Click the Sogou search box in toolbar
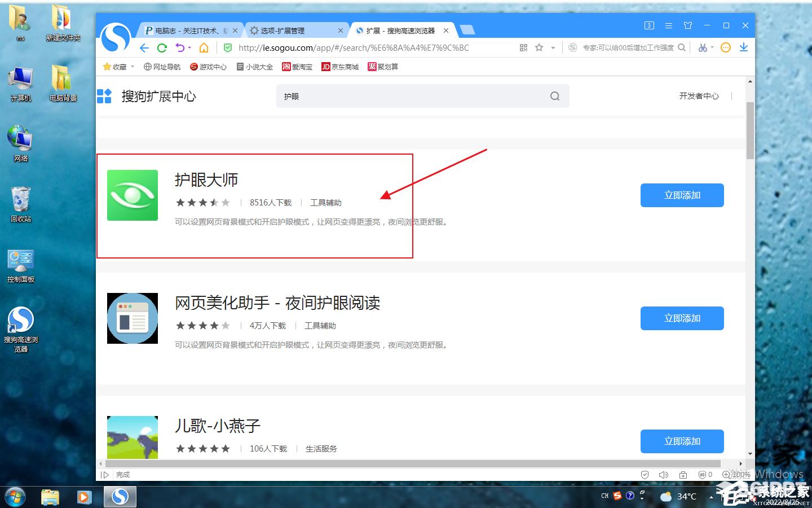 (628, 48)
